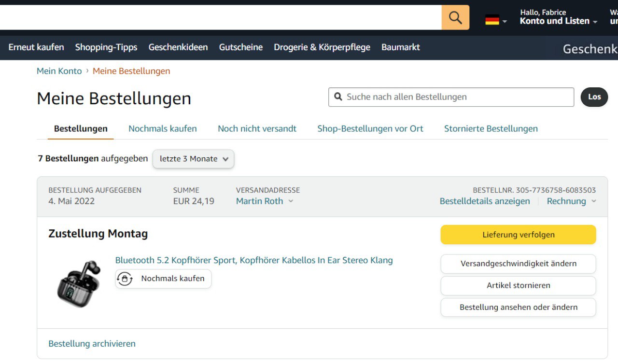Image resolution: width=618 pixels, height=364 pixels.
Task: Click Versandgeschwindigkeit ändern button
Action: [518, 264]
